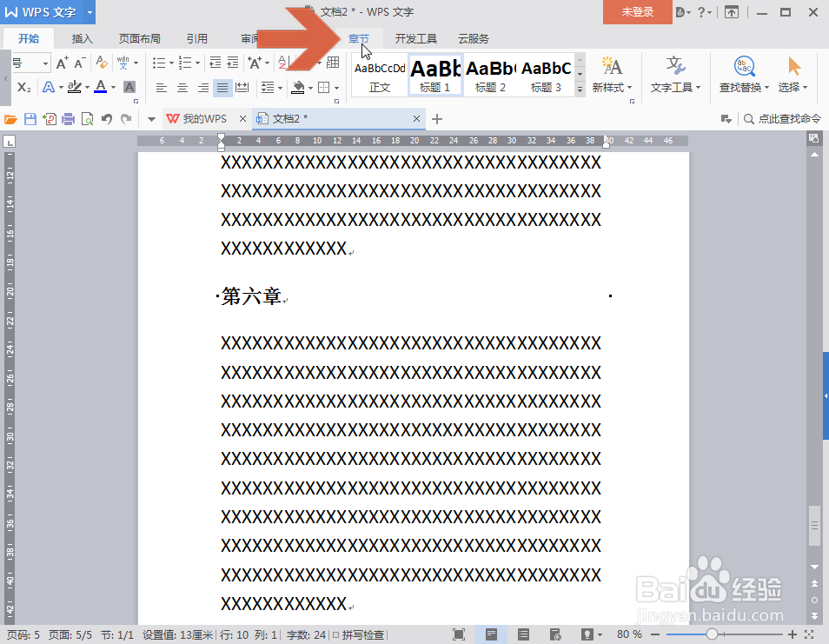
Task: Add a new document tab
Action: [437, 119]
